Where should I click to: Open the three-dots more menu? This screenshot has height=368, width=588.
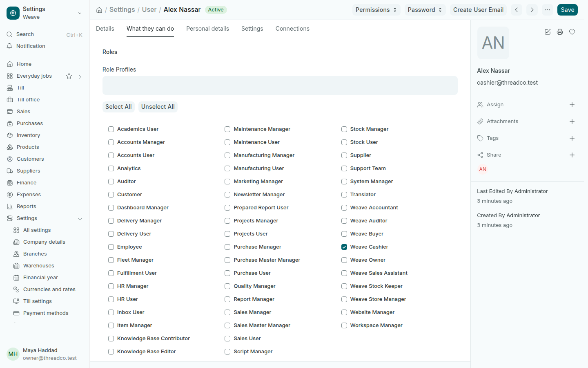548,10
